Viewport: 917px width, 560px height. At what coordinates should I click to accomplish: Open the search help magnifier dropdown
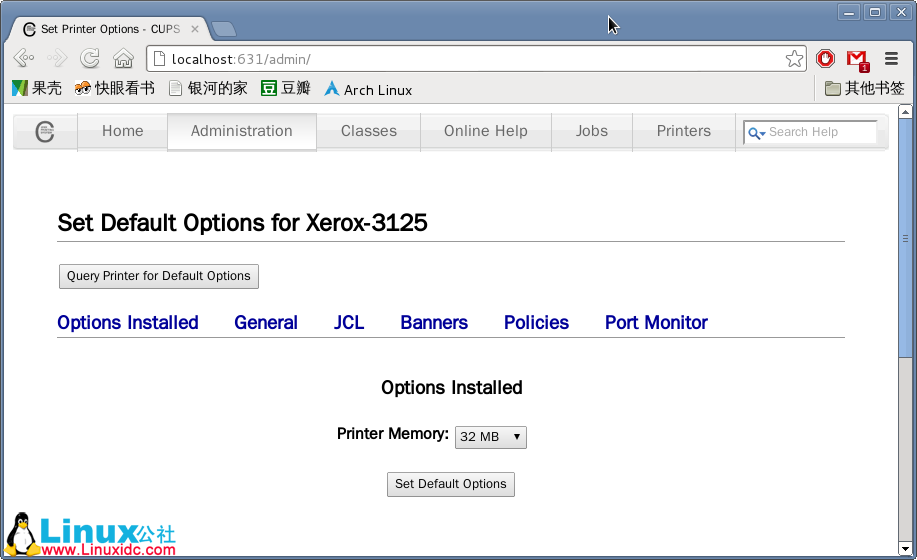pyautogui.click(x=756, y=132)
